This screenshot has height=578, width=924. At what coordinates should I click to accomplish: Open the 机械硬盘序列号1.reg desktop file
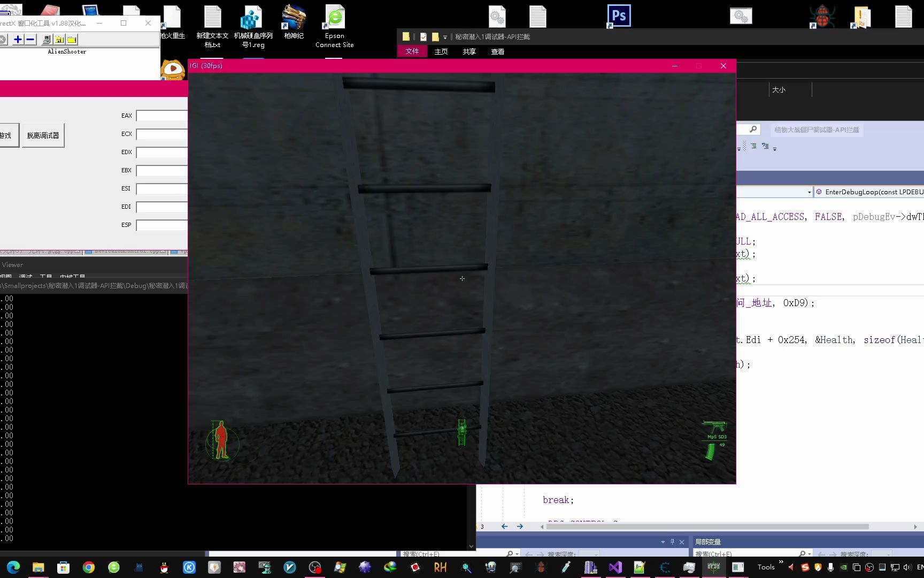pos(253,27)
